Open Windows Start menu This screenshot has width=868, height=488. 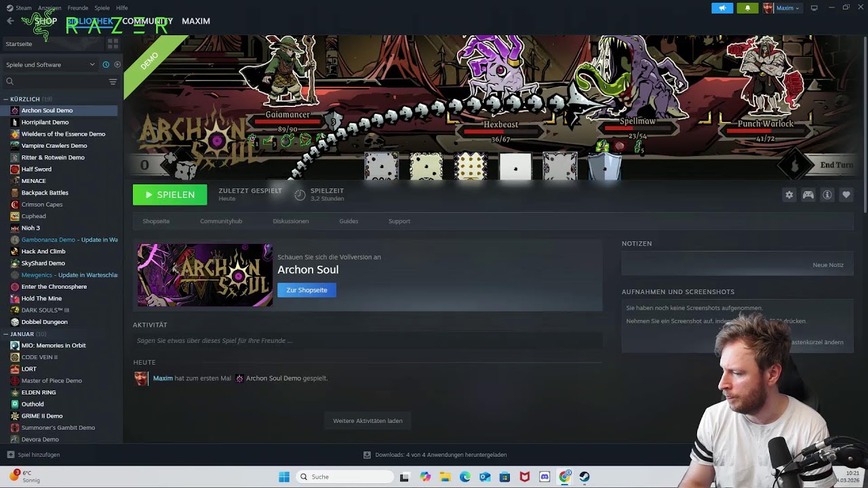coord(284,476)
